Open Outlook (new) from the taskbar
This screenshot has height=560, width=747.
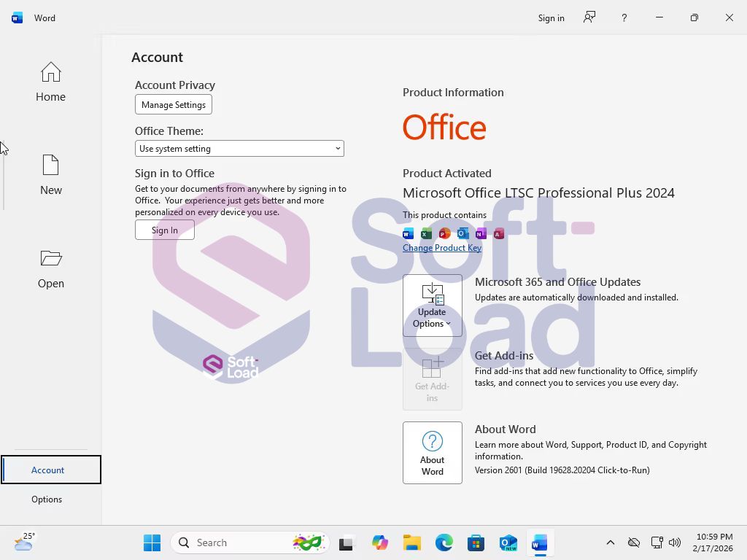coord(508,542)
